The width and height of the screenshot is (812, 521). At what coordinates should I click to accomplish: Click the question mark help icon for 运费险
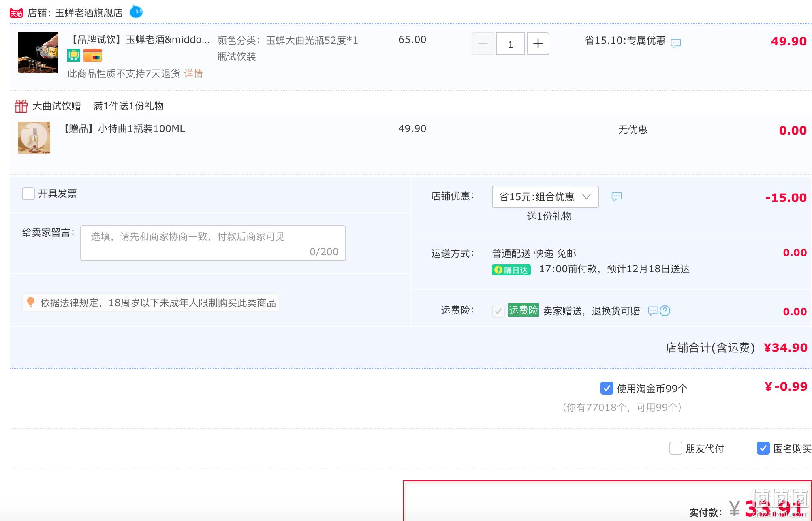(x=665, y=311)
